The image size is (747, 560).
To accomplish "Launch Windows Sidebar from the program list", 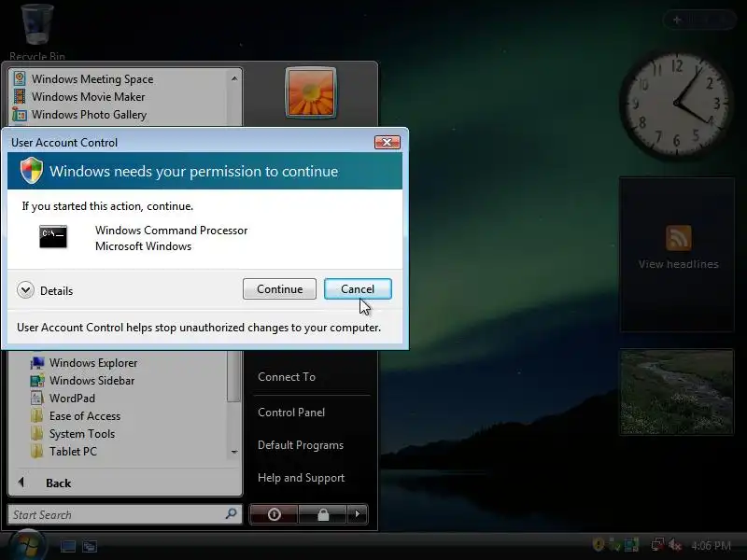I will pos(92,381).
